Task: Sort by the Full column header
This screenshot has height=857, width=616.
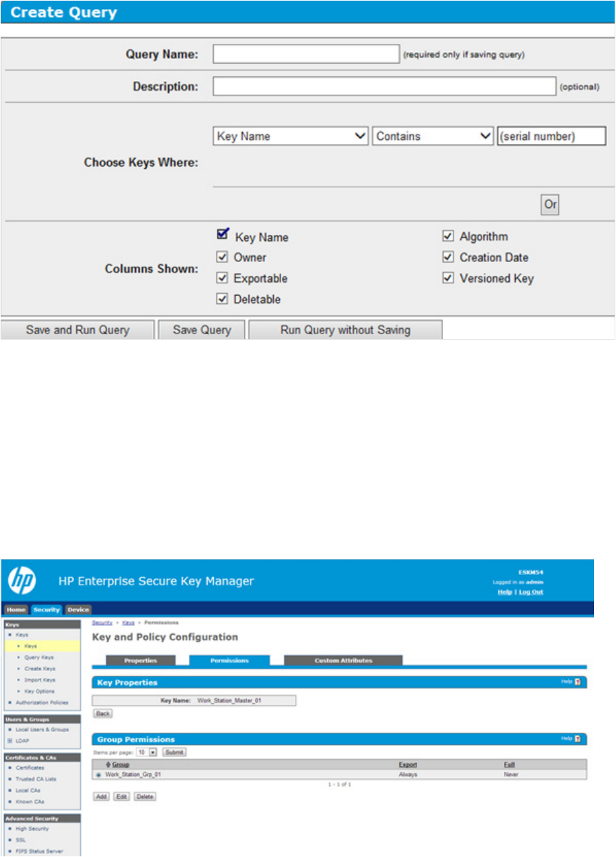Action: point(509,764)
